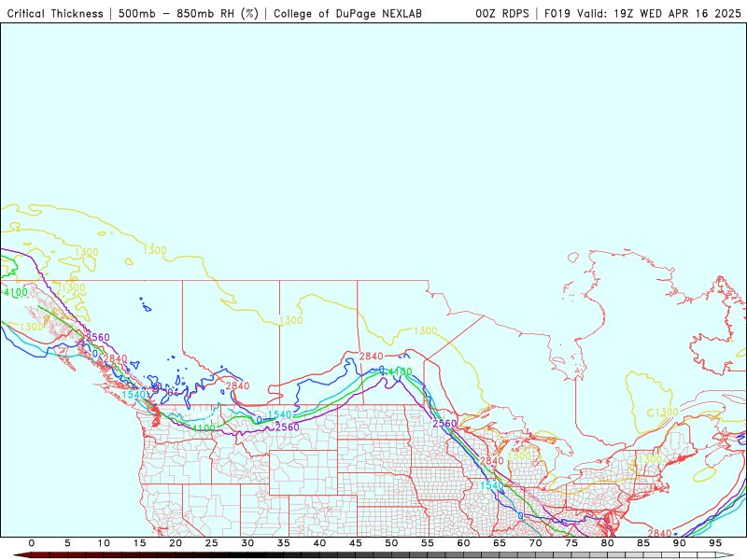Click the green "4100" label at the map's left edge
747x560 pixels.
coord(15,292)
